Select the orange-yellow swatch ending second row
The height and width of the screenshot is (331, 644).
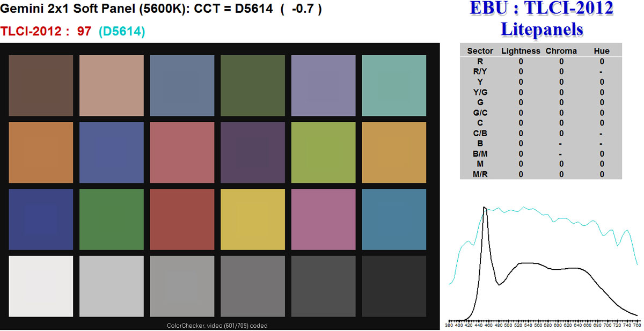pos(394,152)
